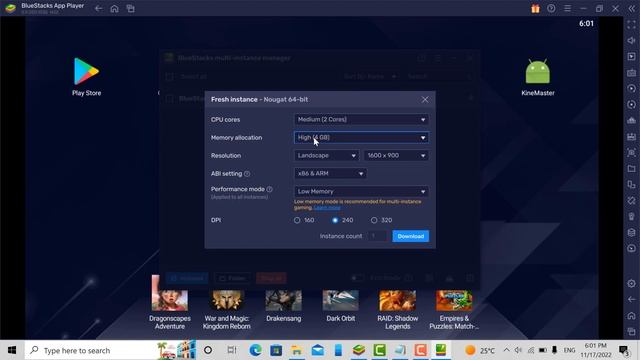Open the help question mark in the title bar

click(551, 9)
